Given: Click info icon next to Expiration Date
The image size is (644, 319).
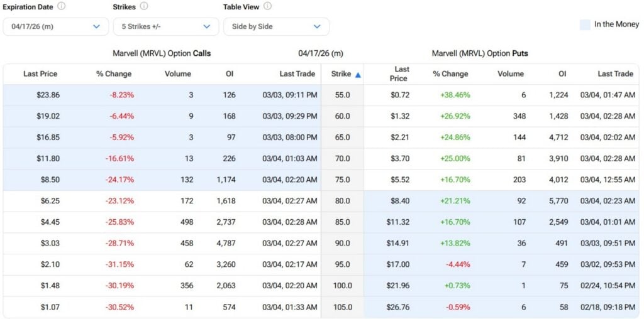Looking at the screenshot, I should tap(61, 6).
